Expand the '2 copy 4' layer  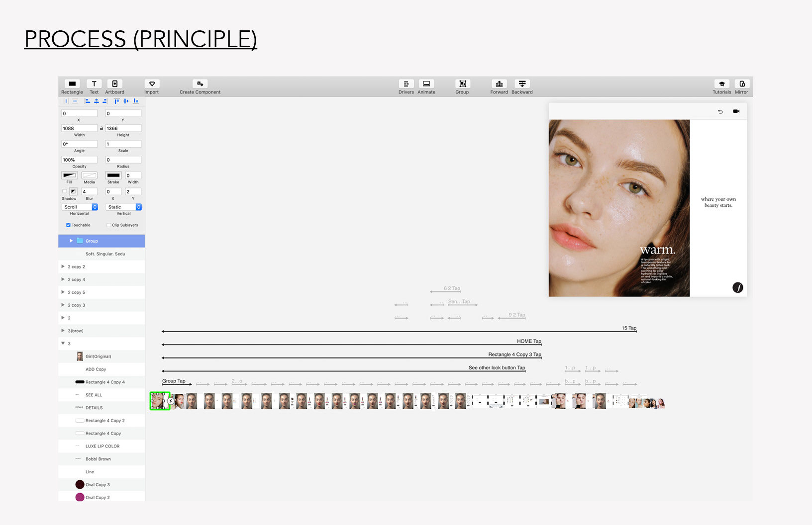tap(63, 279)
